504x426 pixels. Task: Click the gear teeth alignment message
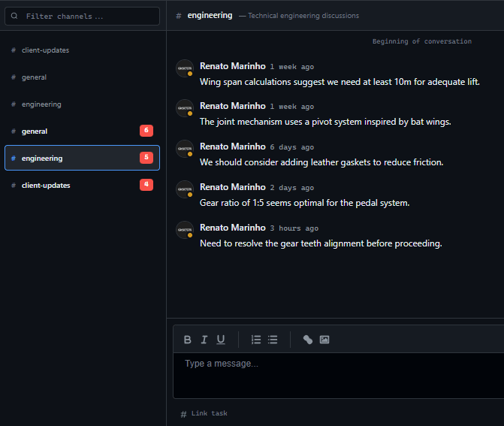pyautogui.click(x=321, y=243)
